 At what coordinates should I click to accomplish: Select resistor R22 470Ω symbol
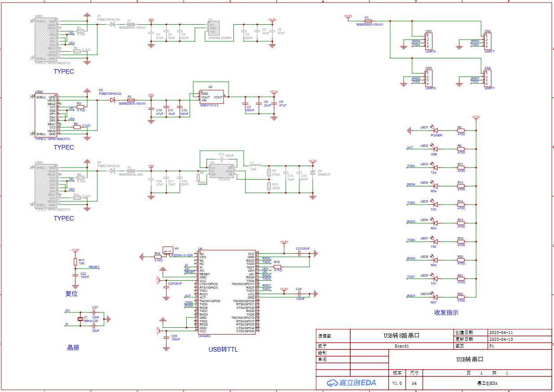(x=461, y=297)
